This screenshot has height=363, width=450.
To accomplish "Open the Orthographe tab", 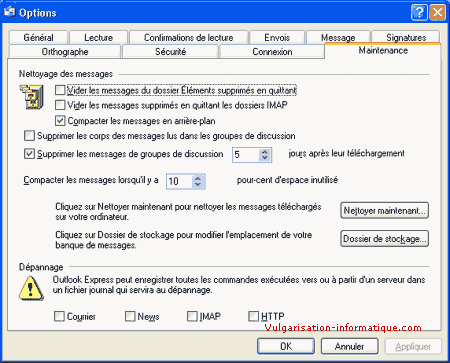I will pos(65,52).
